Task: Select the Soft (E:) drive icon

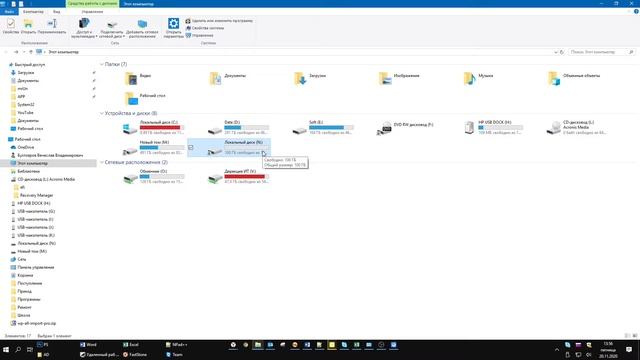Action: (x=300, y=130)
